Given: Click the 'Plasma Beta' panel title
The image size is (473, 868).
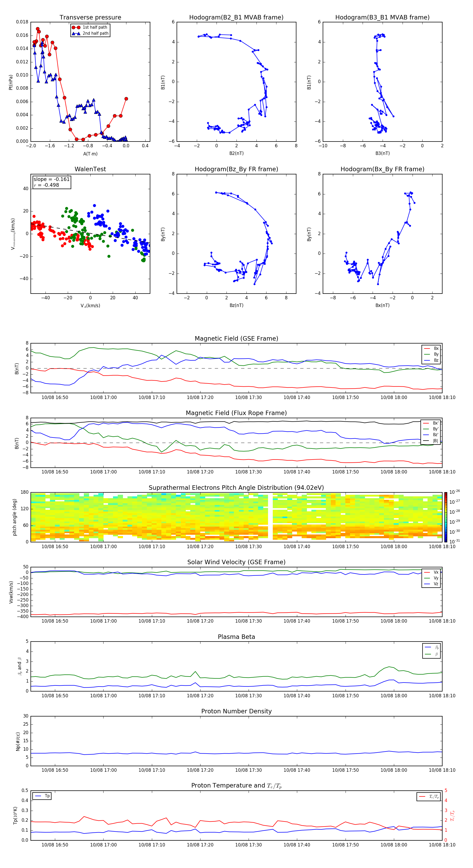Looking at the screenshot, I should [236, 637].
